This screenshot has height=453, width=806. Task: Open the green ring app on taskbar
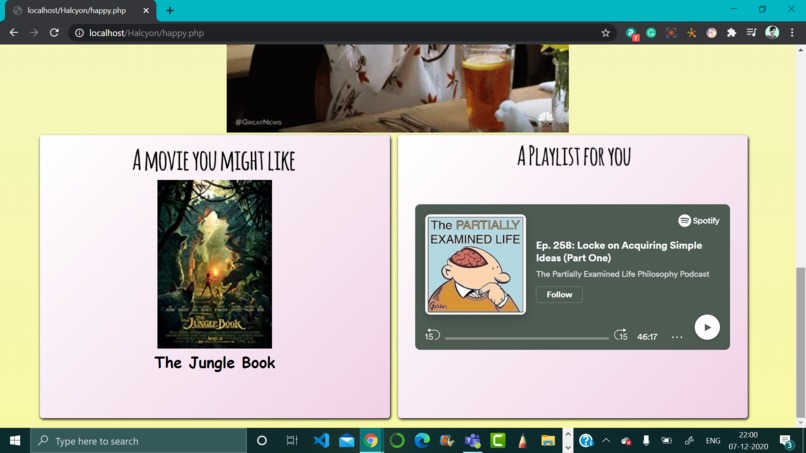(397, 441)
